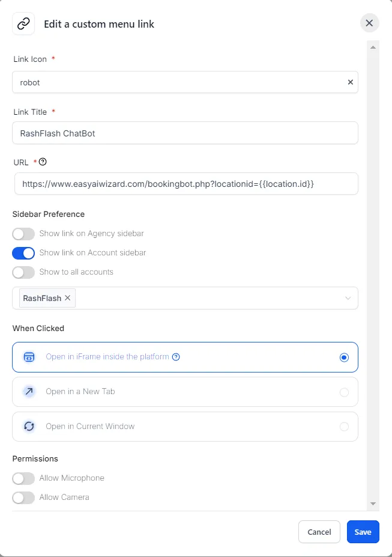Toggle the Allow Camera permission

(x=23, y=498)
